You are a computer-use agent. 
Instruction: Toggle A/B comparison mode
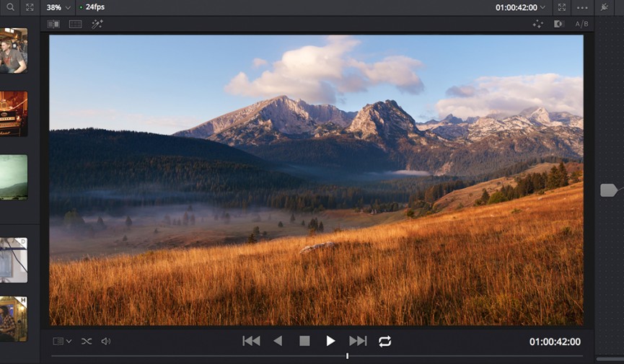(x=581, y=25)
